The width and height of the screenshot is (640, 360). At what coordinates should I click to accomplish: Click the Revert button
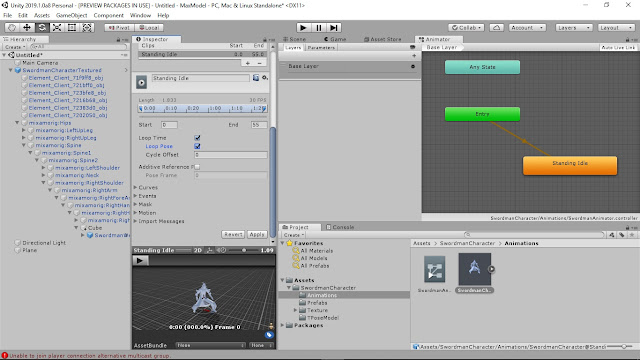click(x=233, y=234)
